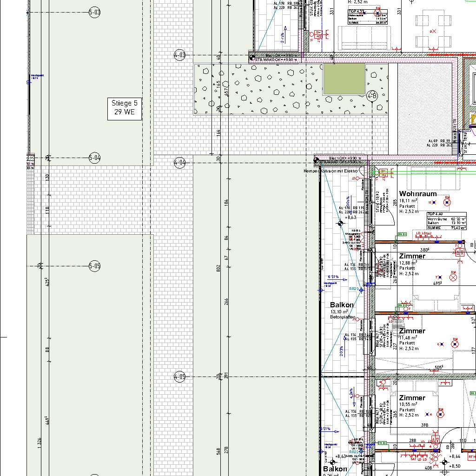Image resolution: width=476 pixels, height=476 pixels.
Task: Select the Zimmer label with 11,48 m²
Action: [x=412, y=331]
